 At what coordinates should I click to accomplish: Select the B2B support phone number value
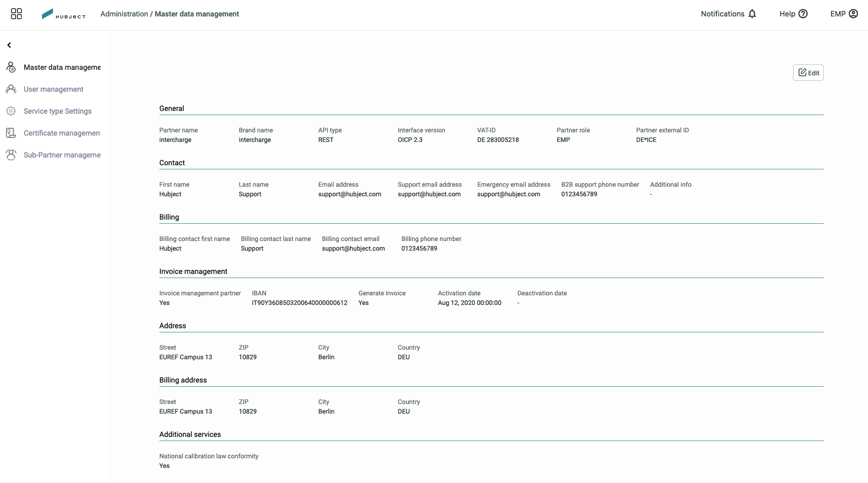579,194
